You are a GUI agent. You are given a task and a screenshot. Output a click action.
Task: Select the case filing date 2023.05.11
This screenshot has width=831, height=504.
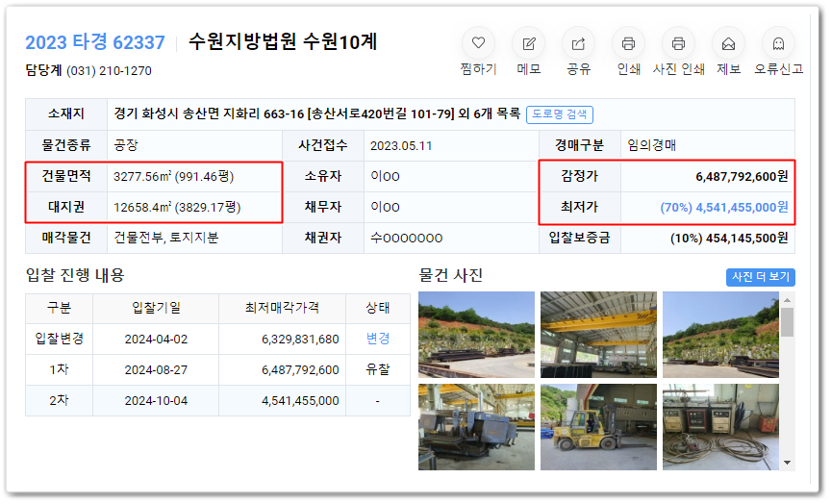pyautogui.click(x=401, y=146)
